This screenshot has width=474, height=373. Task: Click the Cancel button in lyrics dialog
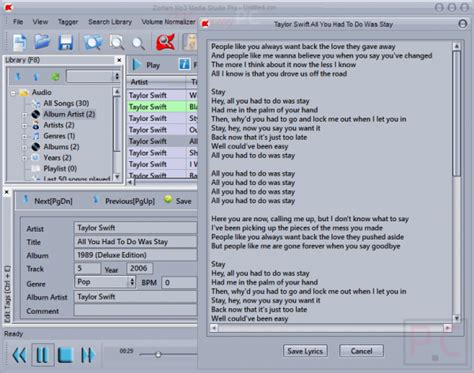361,351
